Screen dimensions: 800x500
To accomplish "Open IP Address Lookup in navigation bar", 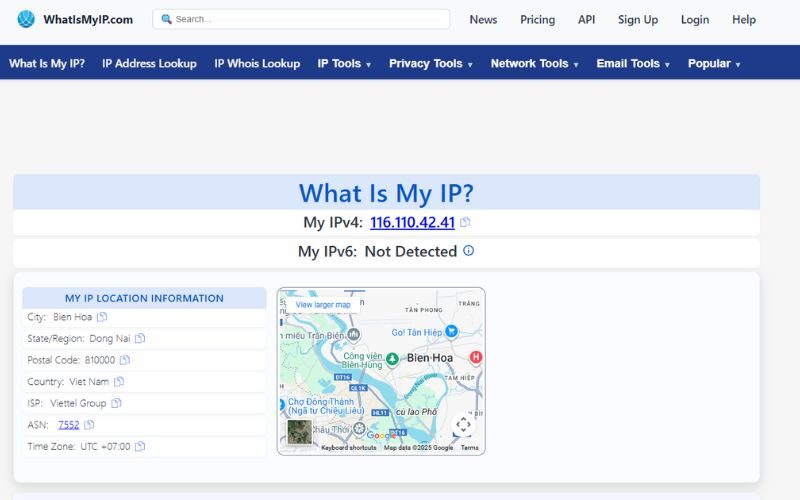I will [x=149, y=63].
